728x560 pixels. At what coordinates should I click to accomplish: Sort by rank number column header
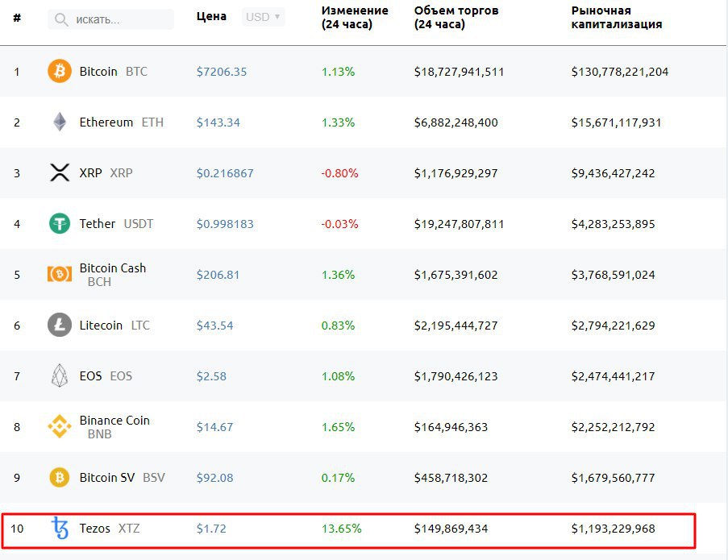(17, 18)
